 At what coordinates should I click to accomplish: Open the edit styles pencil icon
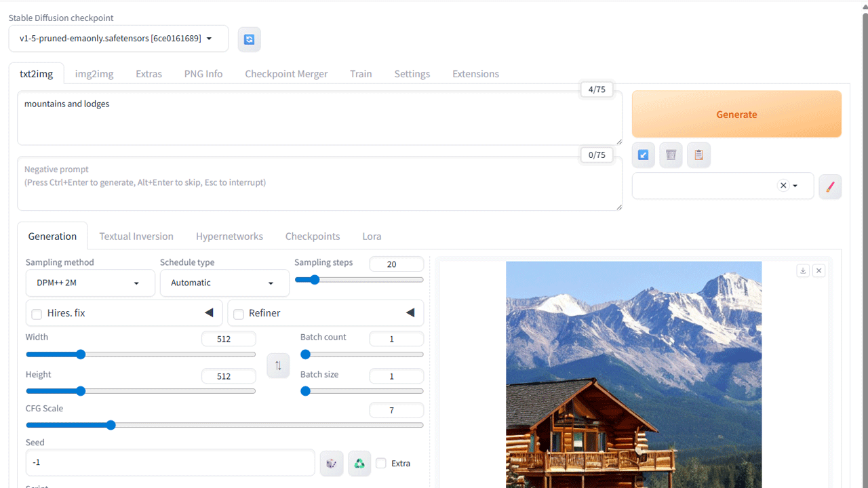click(829, 186)
